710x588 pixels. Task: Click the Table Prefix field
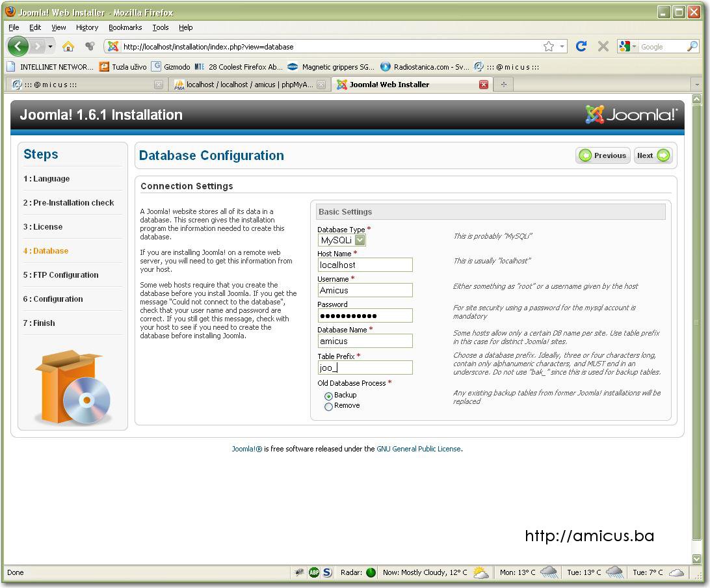tap(365, 367)
